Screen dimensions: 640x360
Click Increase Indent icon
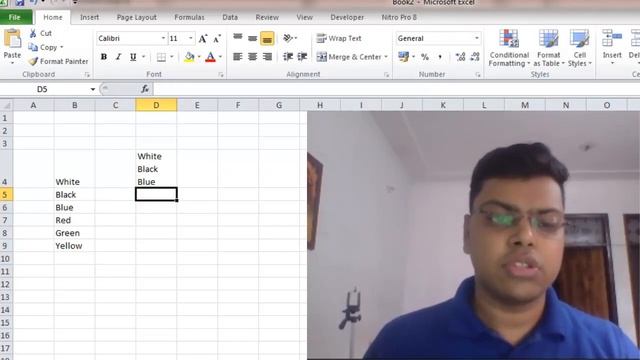coord(302,57)
